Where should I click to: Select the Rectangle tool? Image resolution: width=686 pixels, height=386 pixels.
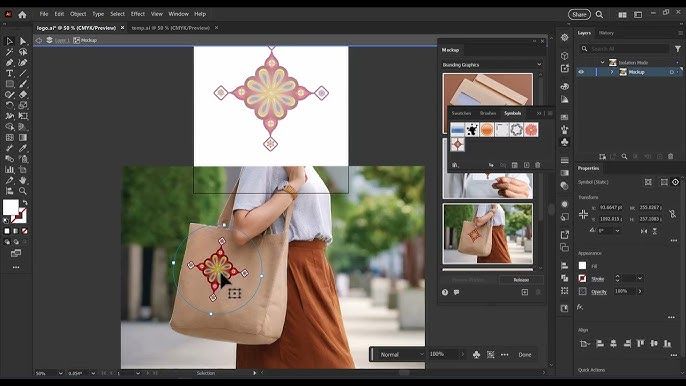tap(9, 84)
